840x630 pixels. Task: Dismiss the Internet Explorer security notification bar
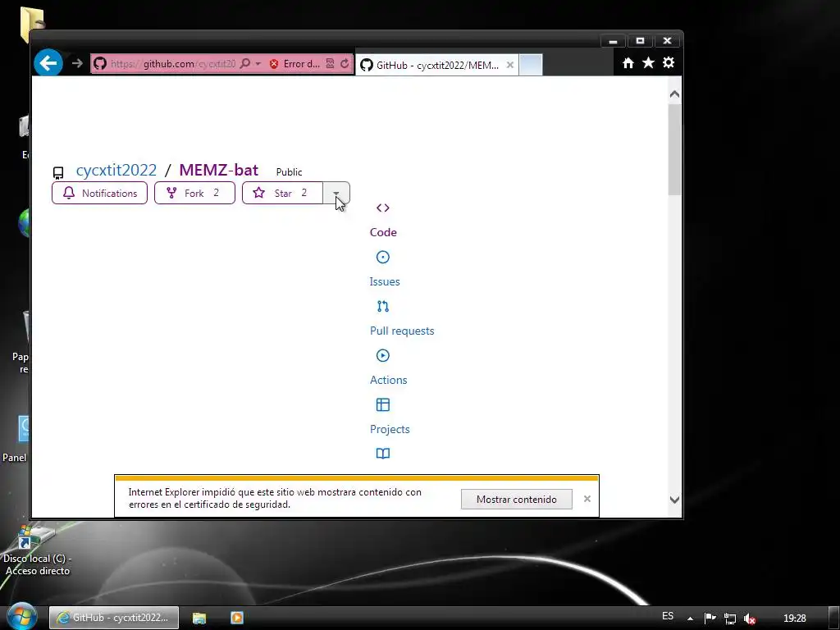[587, 499]
